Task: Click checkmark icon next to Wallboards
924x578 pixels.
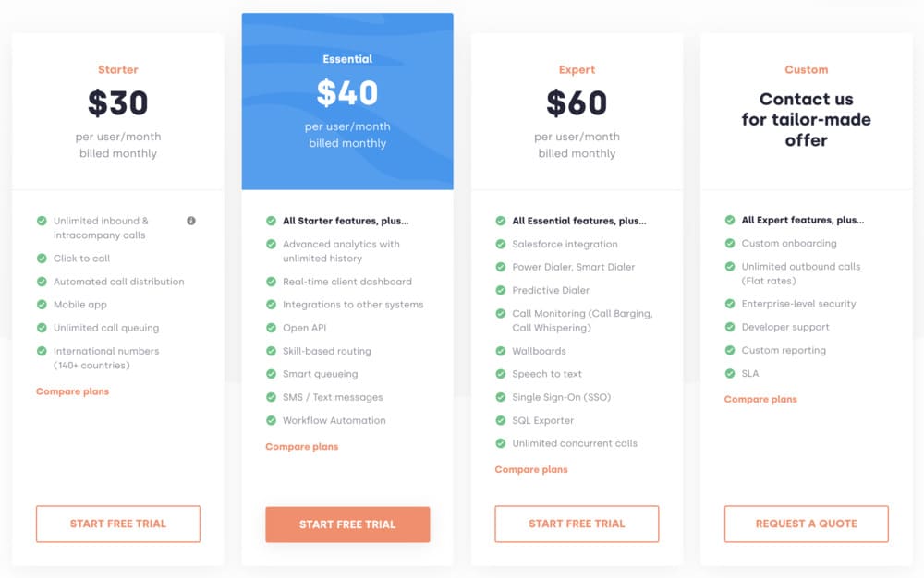Action: click(x=500, y=351)
